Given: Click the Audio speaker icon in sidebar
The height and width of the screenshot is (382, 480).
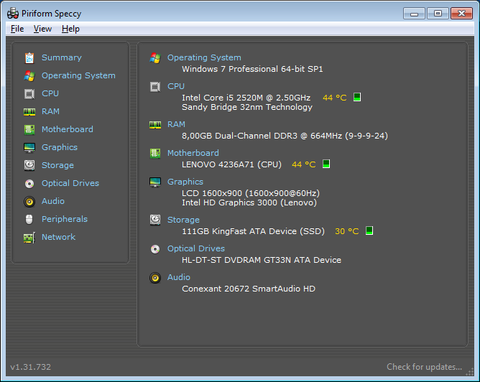Looking at the screenshot, I should click(x=29, y=201).
